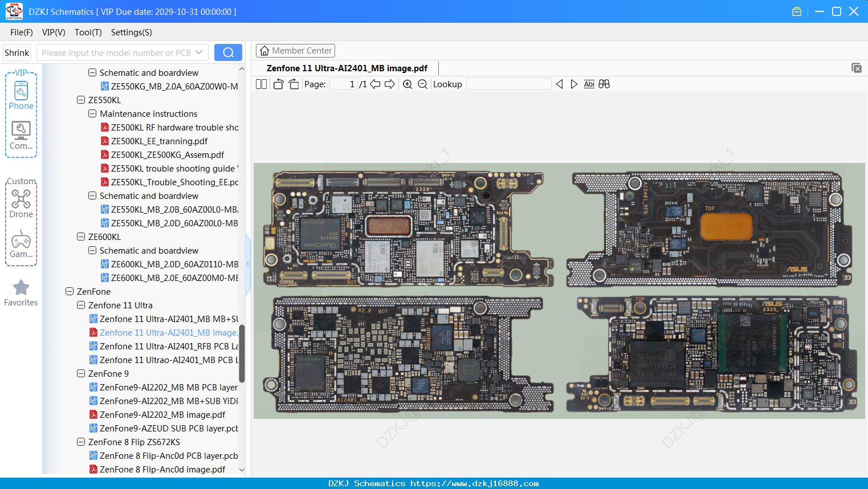
Task: Open the Phone category in sidebar
Action: 21,95
